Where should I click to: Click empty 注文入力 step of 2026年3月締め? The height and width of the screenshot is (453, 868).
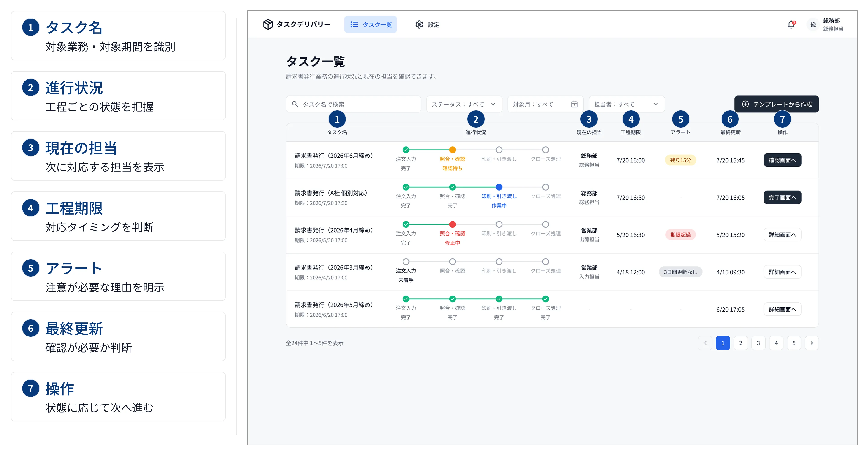(x=406, y=262)
